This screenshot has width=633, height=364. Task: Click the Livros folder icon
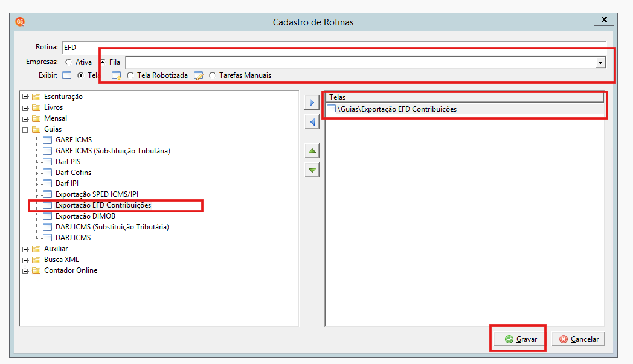click(x=36, y=107)
